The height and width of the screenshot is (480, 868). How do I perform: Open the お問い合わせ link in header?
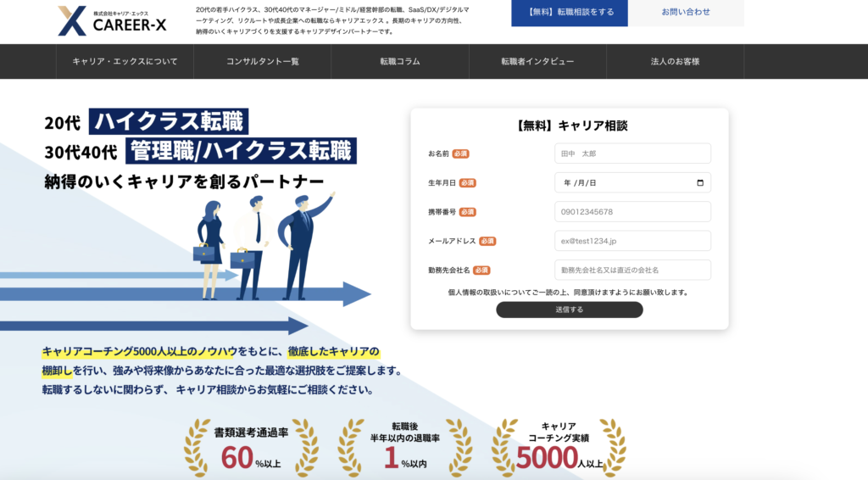(686, 13)
